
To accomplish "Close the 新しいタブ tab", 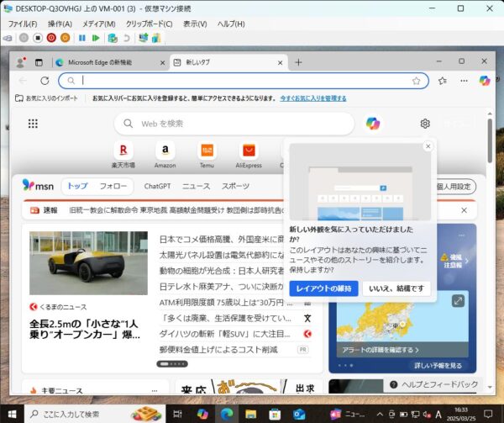I will pos(281,63).
